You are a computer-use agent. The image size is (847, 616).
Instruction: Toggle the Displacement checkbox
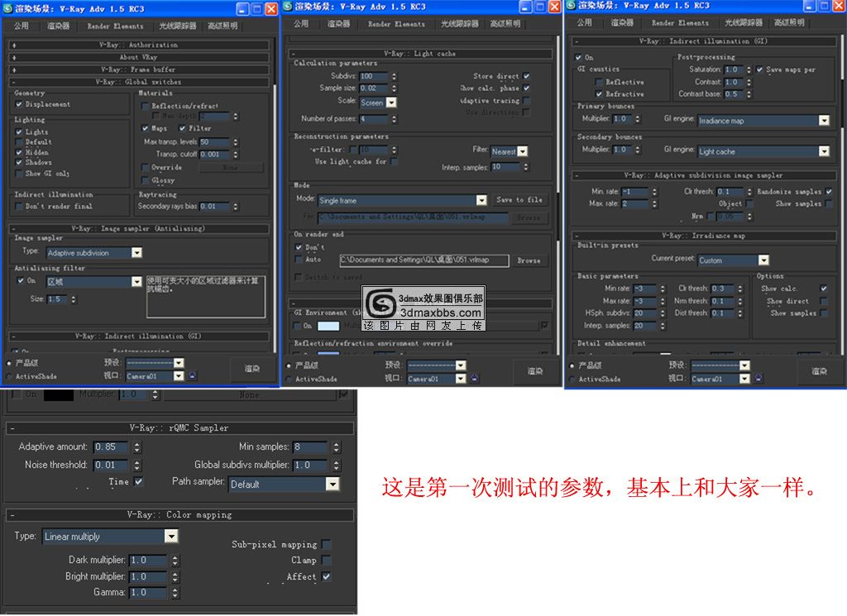[x=20, y=104]
